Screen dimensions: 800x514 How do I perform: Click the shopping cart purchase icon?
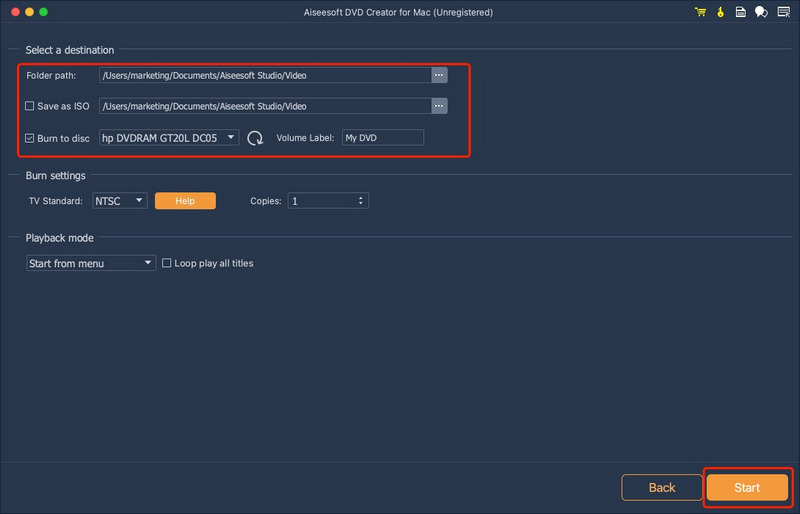(700, 12)
